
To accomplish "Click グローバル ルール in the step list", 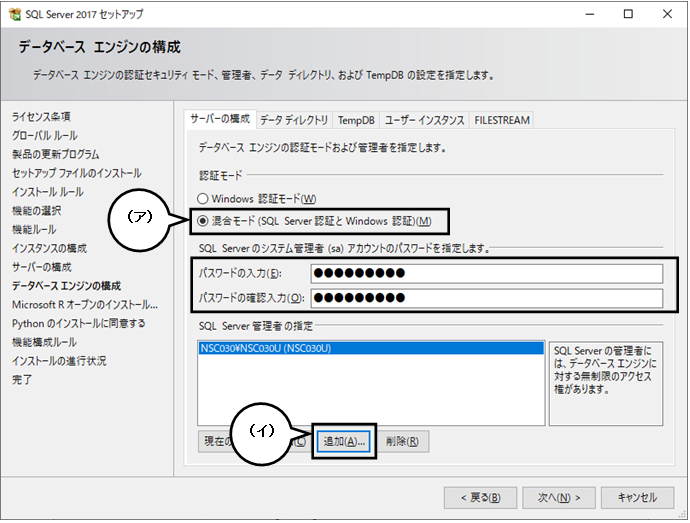I will click(x=44, y=136).
